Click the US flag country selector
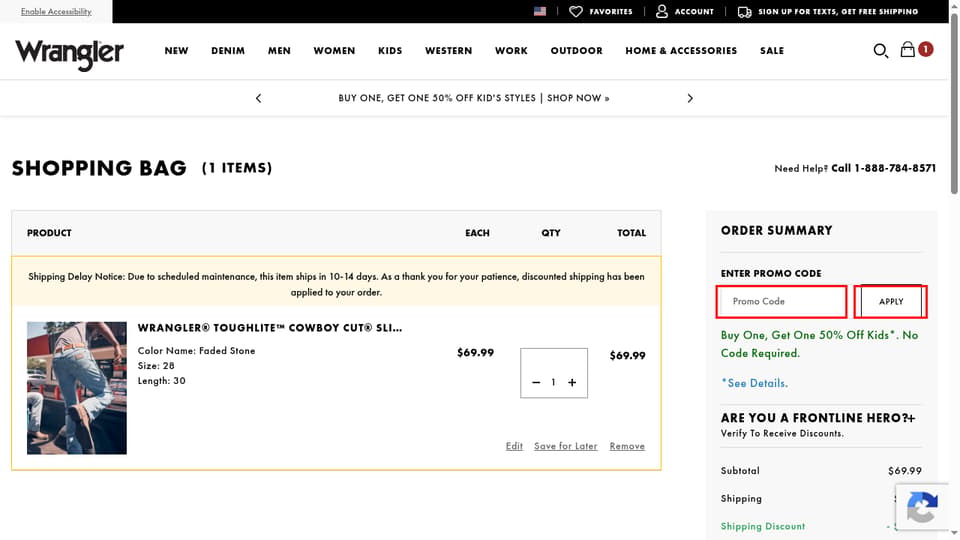Viewport: 960px width, 540px height. pyautogui.click(x=539, y=11)
